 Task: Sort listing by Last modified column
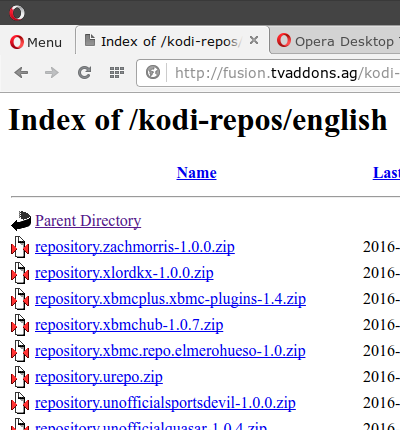[386, 173]
